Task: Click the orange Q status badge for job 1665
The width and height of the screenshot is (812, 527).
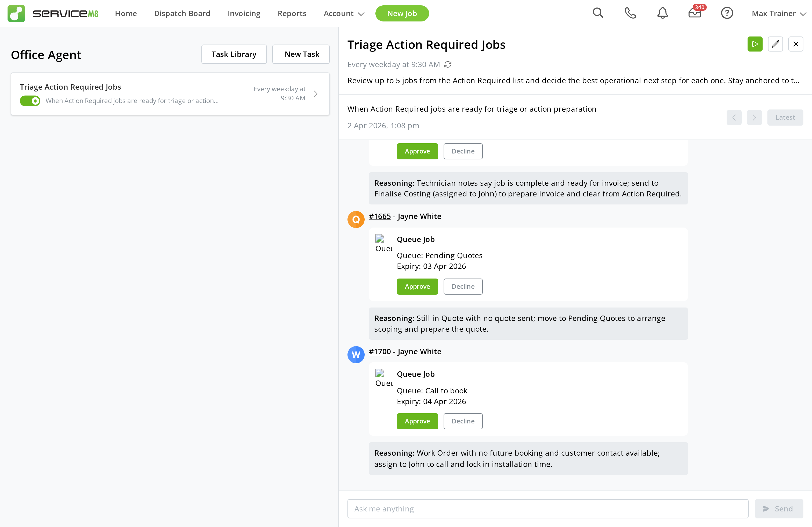Action: point(356,219)
